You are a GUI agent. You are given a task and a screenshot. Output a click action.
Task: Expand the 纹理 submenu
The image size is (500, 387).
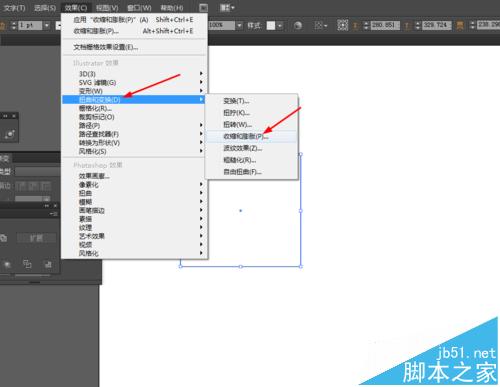point(134,228)
